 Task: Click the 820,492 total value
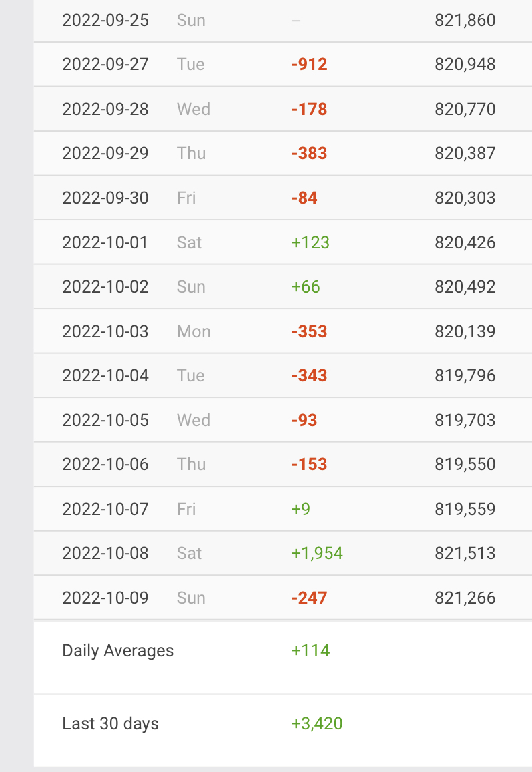465,287
